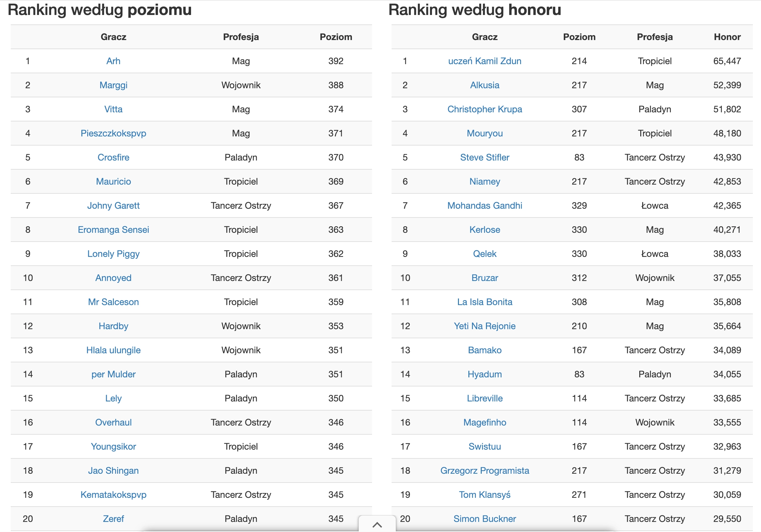The width and height of the screenshot is (761, 532).
Task: Select player Lonely Piggy
Action: point(113,254)
